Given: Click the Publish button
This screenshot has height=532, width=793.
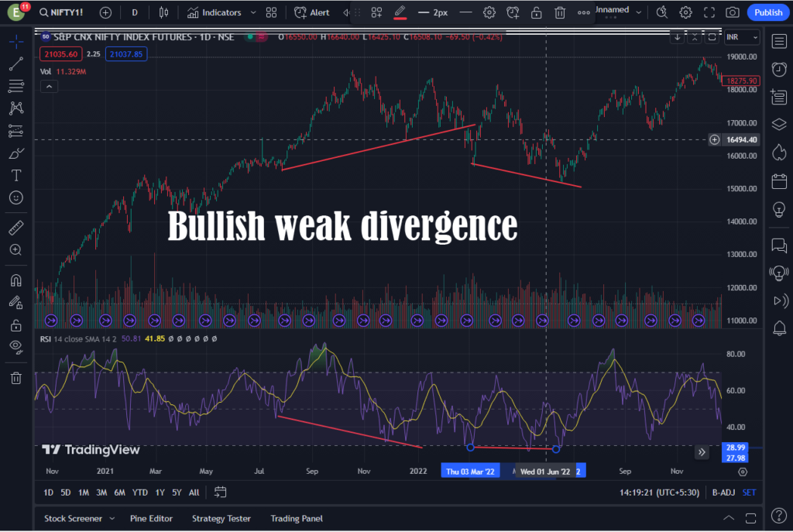Looking at the screenshot, I should (x=767, y=12).
